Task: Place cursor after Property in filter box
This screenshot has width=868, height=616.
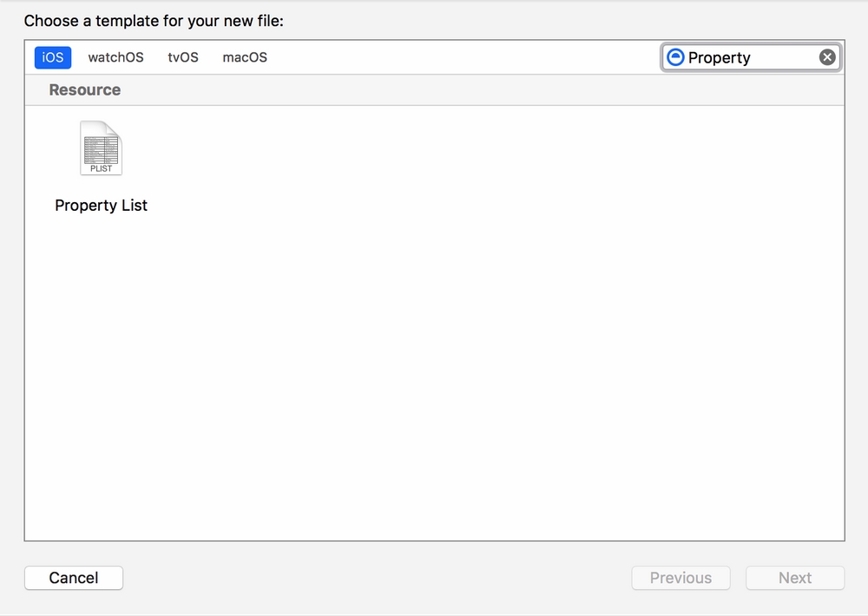Action: coord(752,57)
